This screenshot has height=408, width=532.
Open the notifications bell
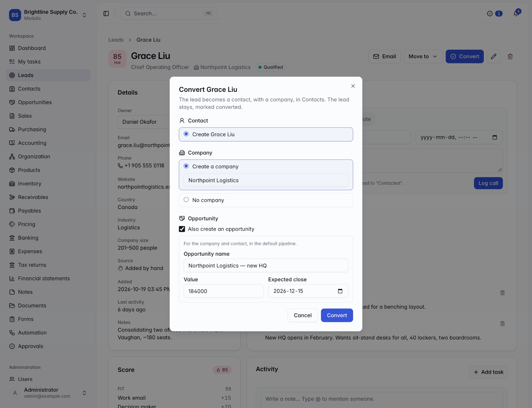[x=516, y=14]
